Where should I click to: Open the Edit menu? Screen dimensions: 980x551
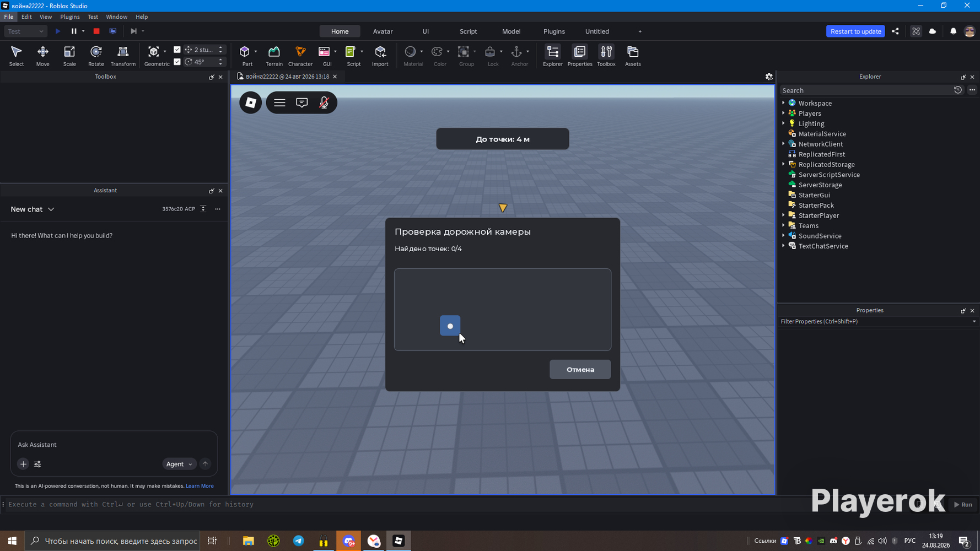coord(26,17)
